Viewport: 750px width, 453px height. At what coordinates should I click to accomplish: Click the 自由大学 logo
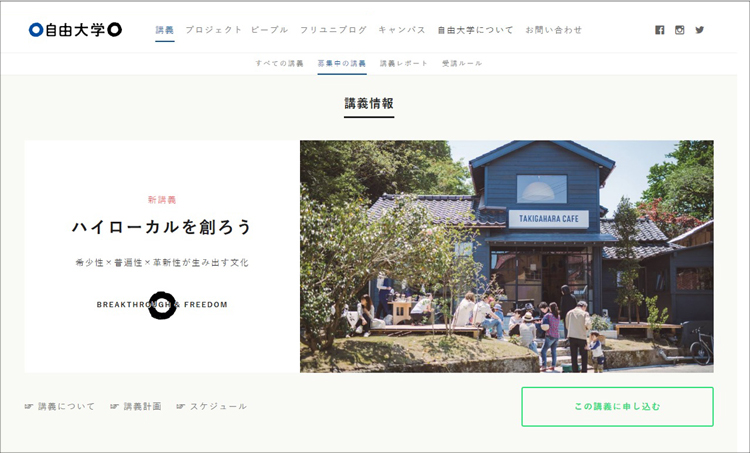[75, 30]
